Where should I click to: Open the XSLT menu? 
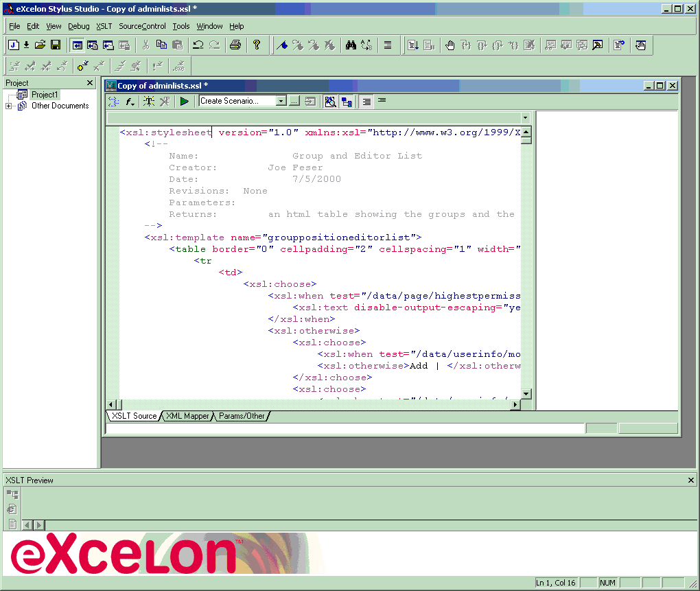(104, 26)
